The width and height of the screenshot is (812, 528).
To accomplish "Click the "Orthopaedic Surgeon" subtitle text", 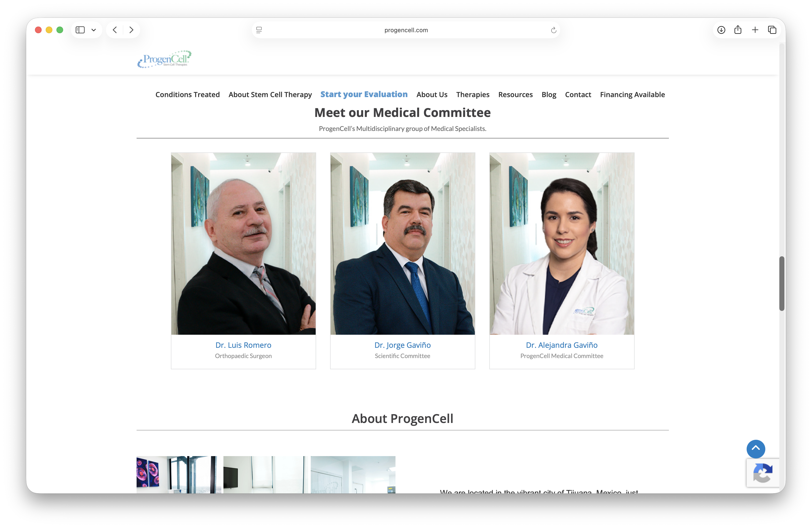I will 243,356.
